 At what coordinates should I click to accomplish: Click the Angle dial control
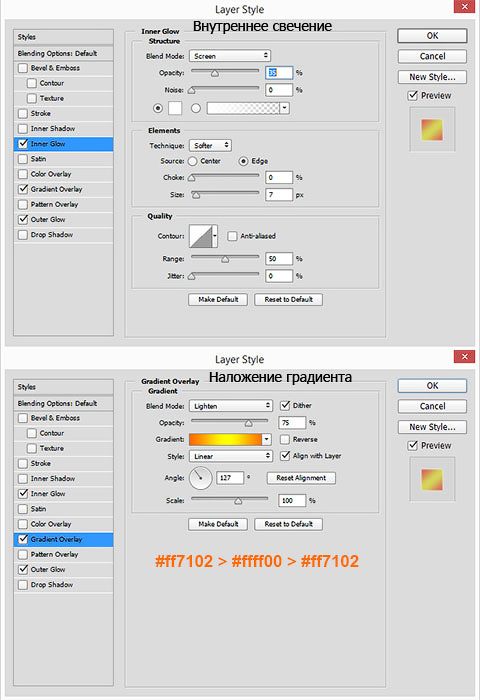pos(200,478)
